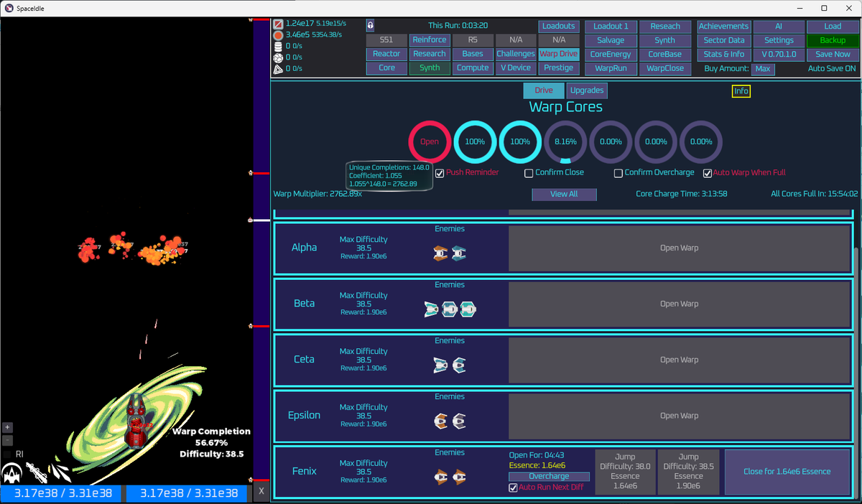This screenshot has width=862, height=504.
Task: Open the Research screen
Action: pyautogui.click(x=430, y=54)
